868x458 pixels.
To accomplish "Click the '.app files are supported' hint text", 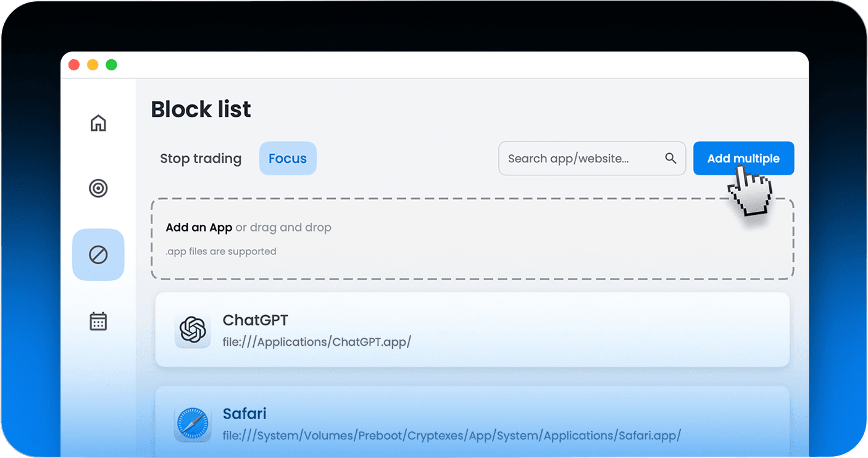I will [x=221, y=251].
